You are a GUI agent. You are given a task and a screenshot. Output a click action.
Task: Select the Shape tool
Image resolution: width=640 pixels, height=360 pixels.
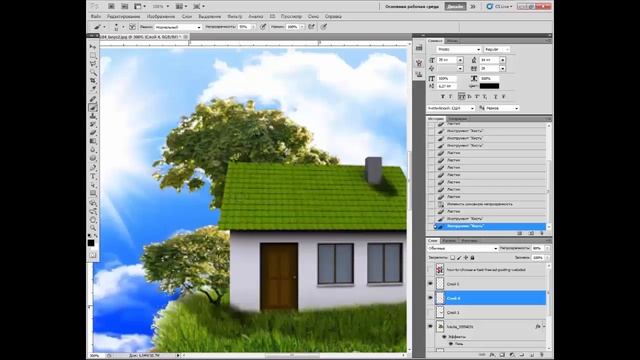coord(93,193)
